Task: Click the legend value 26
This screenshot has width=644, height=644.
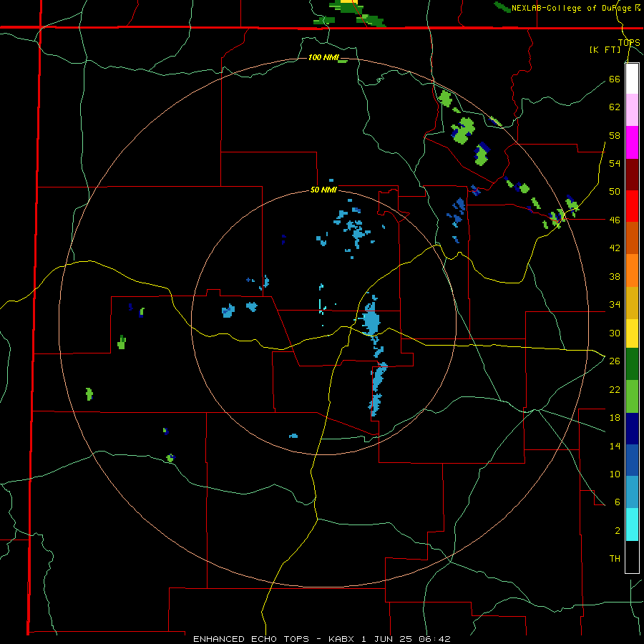Action: [x=615, y=361]
